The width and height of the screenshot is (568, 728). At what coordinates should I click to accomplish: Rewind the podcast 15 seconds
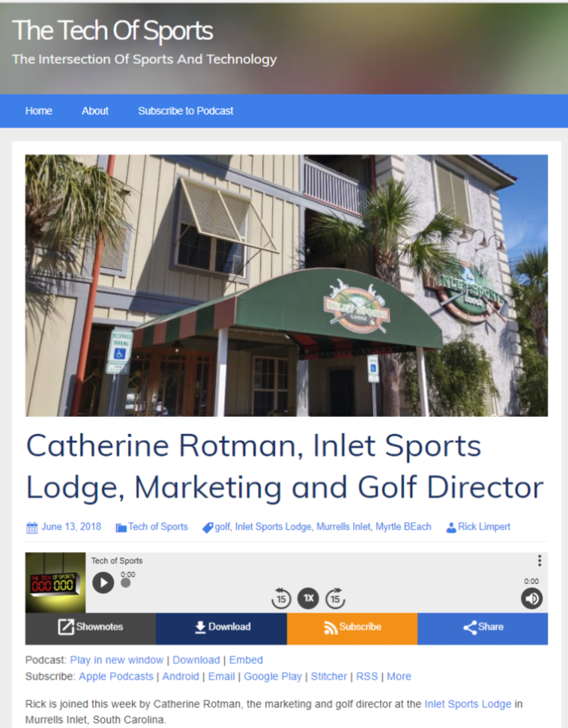pyautogui.click(x=281, y=598)
